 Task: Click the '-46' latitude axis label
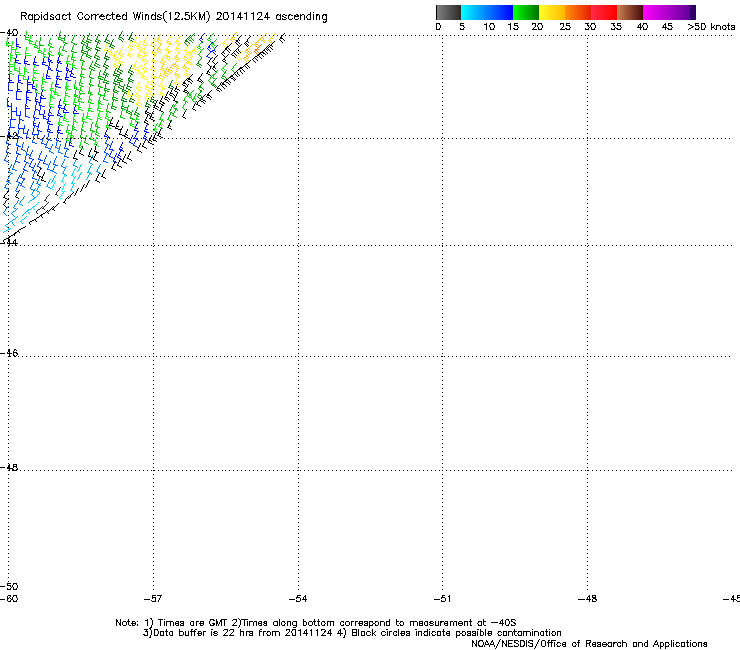(x=9, y=353)
